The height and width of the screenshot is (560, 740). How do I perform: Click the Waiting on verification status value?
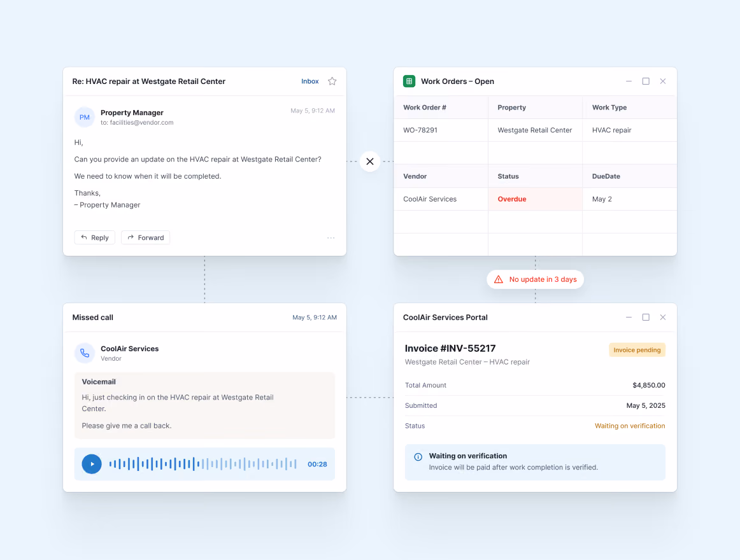click(630, 426)
